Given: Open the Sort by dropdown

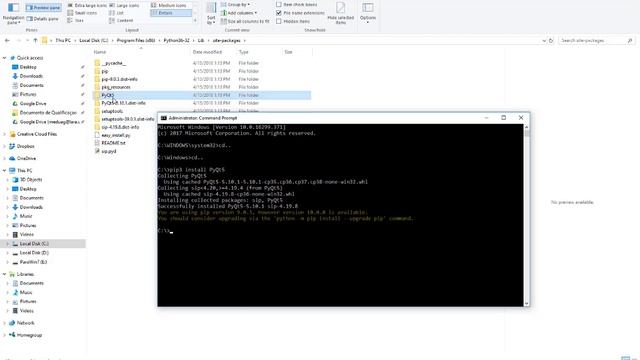Looking at the screenshot, I should coord(211,13).
